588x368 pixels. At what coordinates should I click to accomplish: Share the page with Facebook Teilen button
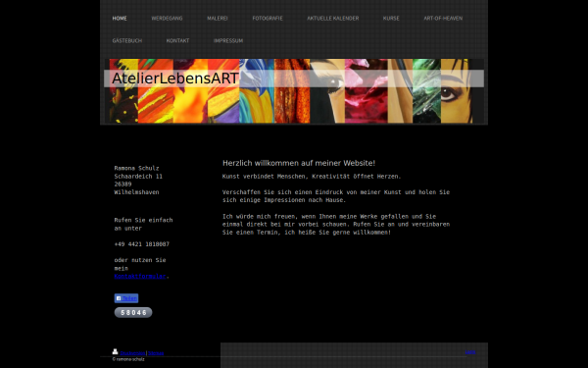click(x=126, y=298)
